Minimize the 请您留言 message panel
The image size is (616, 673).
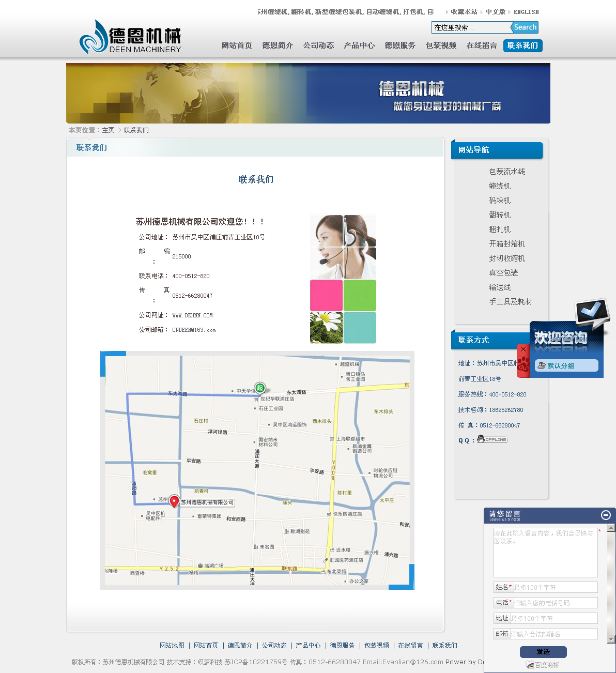(606, 515)
